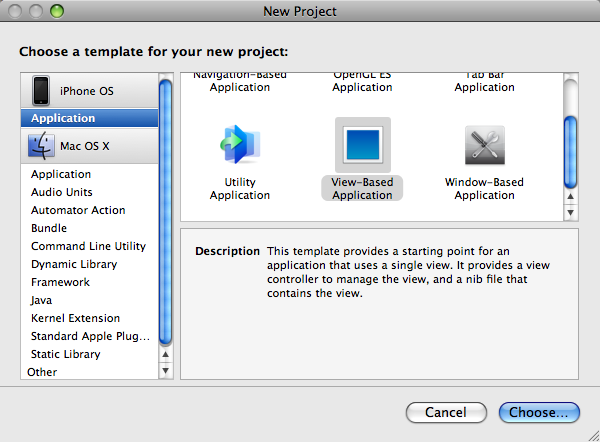Screen dimensions: 600x442
Task: Click the sidebar scroll-down arrow
Action: [166, 371]
